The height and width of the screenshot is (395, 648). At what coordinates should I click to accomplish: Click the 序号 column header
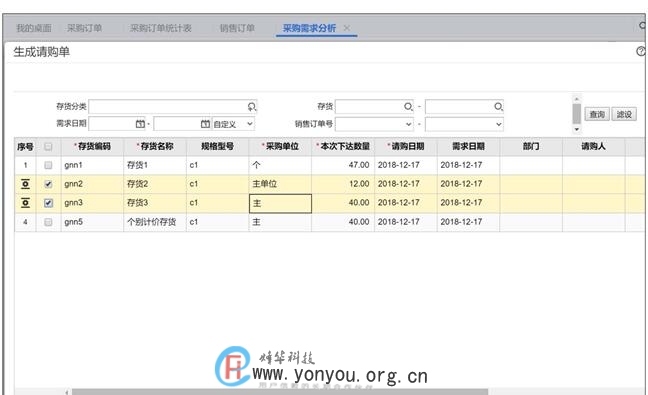click(x=25, y=146)
